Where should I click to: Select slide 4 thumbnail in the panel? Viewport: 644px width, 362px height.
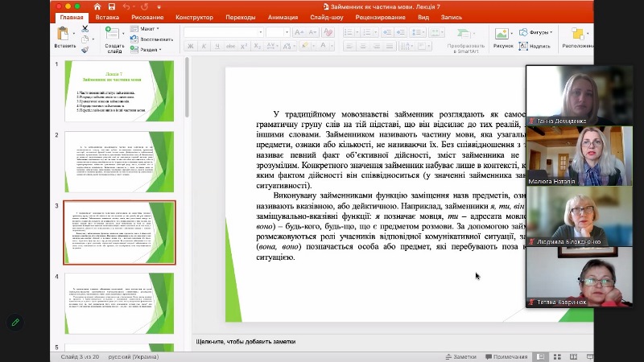119,302
